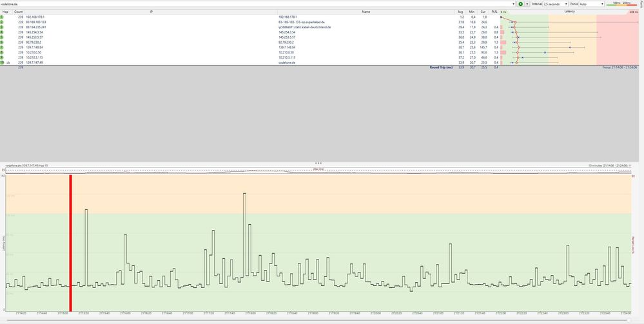Open the Alerts side tab
The width and height of the screenshot is (644, 324).
[641, 3]
